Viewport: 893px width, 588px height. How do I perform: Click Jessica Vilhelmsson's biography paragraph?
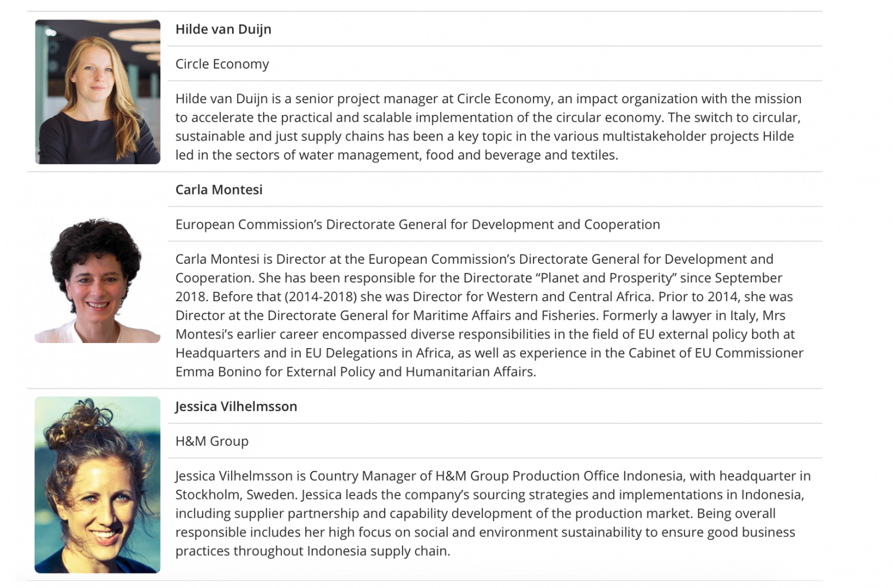coord(493,513)
